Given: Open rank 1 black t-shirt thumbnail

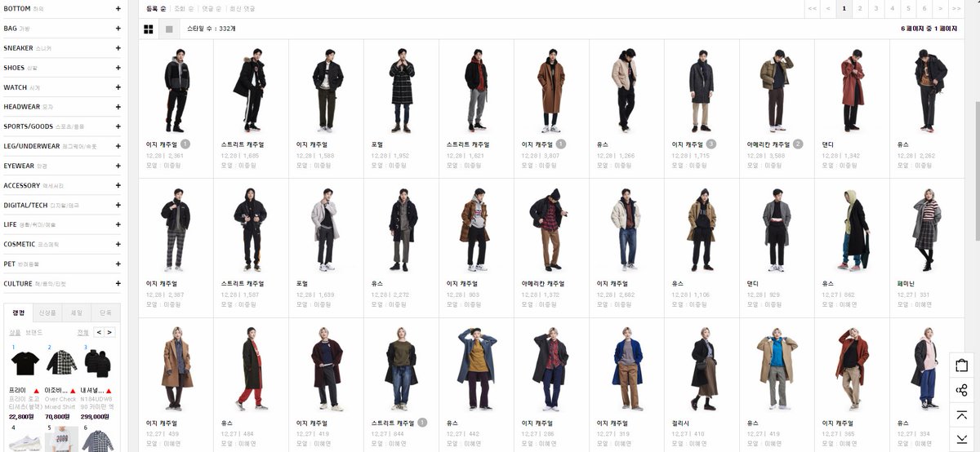Looking at the screenshot, I should click(25, 362).
